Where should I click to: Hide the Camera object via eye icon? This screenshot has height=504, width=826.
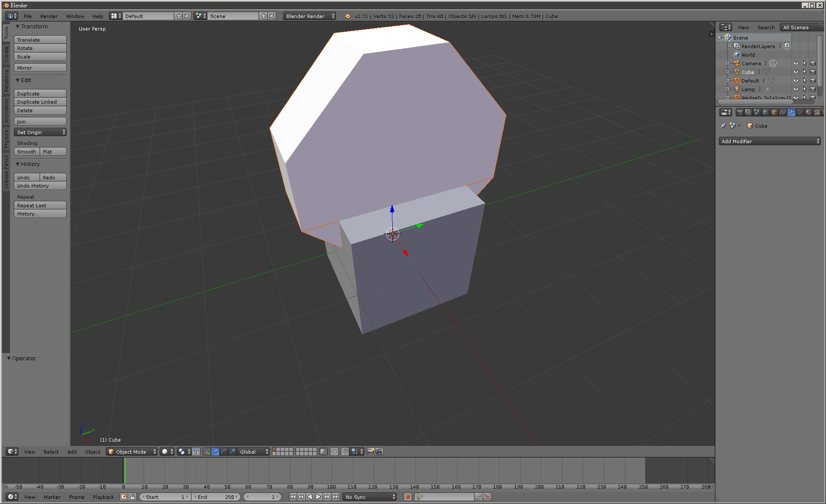tap(796, 63)
